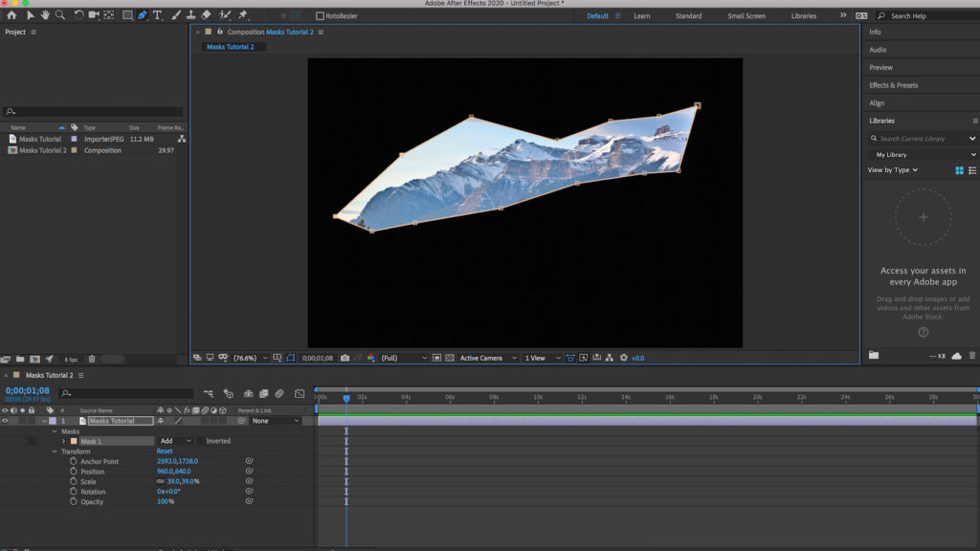Screen dimensions: 980x551
Task: Click the Zoom magnifier tool
Action: (x=60, y=15)
